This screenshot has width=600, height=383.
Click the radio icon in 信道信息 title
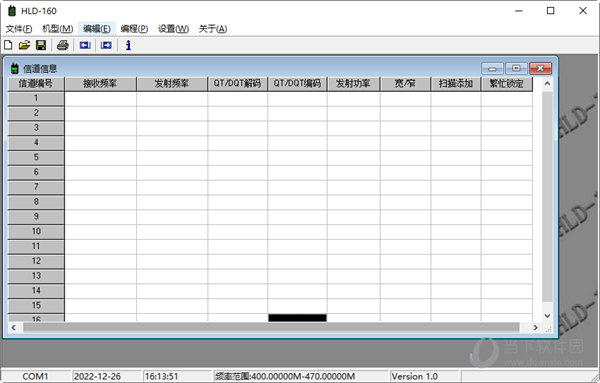(15, 68)
